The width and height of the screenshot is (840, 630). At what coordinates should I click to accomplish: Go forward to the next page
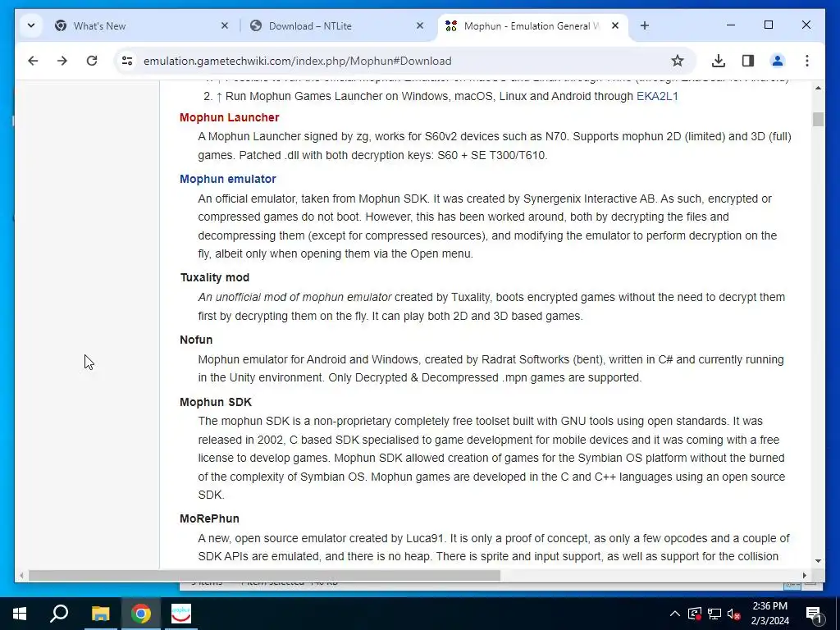coord(62,61)
